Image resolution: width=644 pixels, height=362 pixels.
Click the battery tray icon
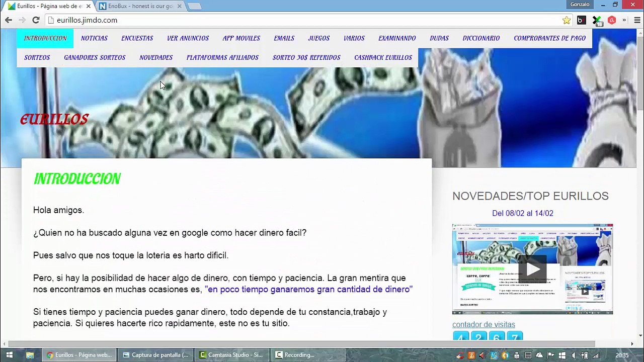pos(585,355)
